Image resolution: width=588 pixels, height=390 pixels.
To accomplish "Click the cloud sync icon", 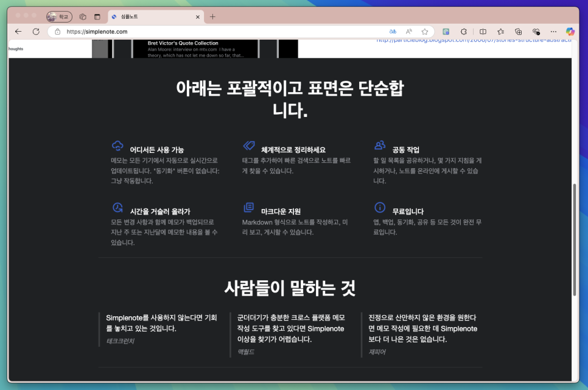I will [x=117, y=146].
